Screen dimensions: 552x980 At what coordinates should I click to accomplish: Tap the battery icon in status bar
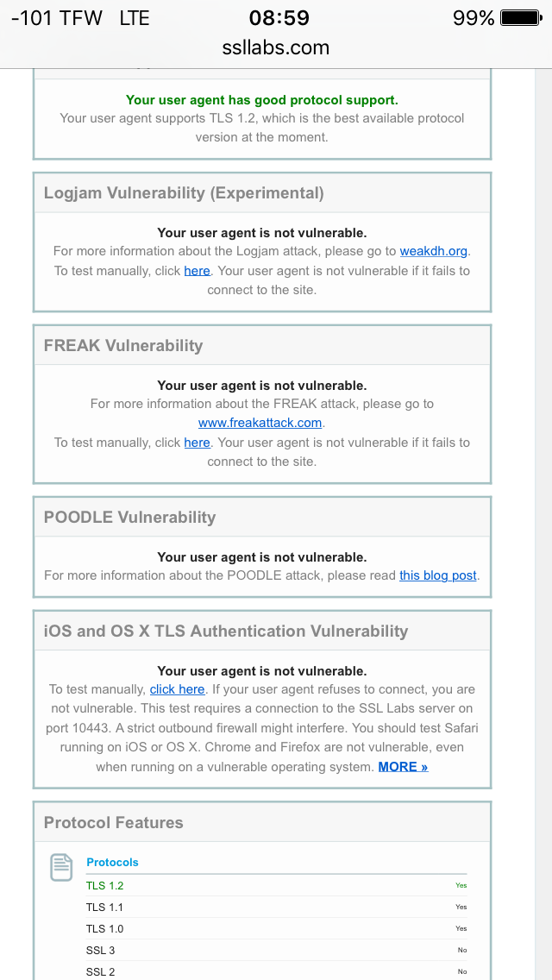[520, 18]
